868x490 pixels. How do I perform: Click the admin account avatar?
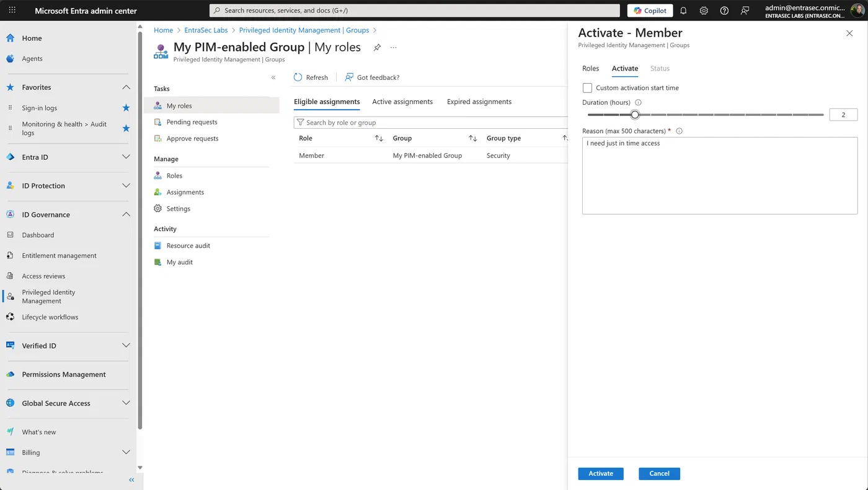tap(856, 11)
